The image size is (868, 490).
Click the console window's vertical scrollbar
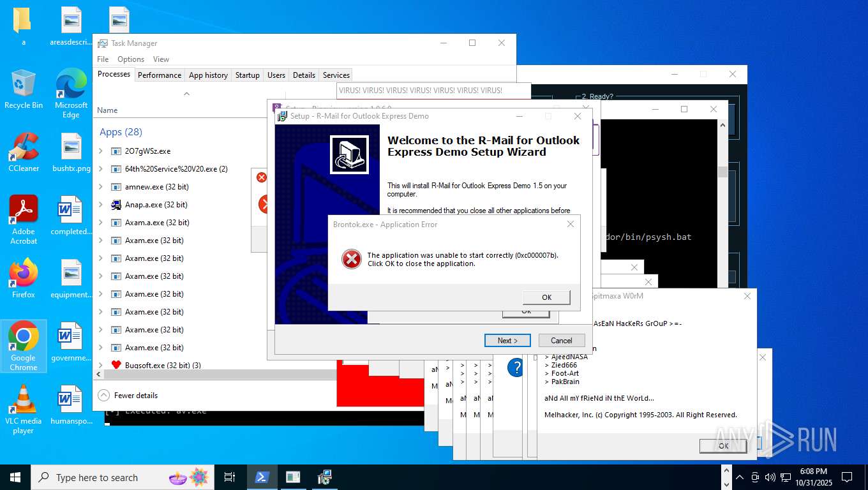click(722, 204)
